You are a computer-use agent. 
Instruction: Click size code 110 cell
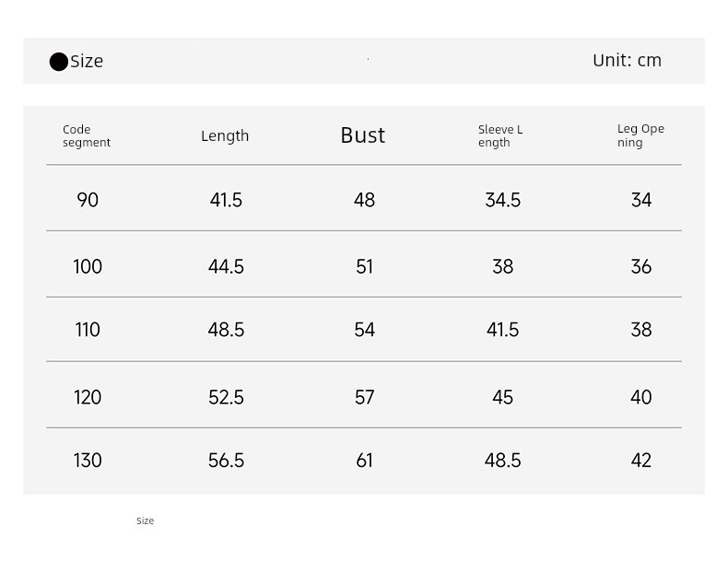point(88,330)
